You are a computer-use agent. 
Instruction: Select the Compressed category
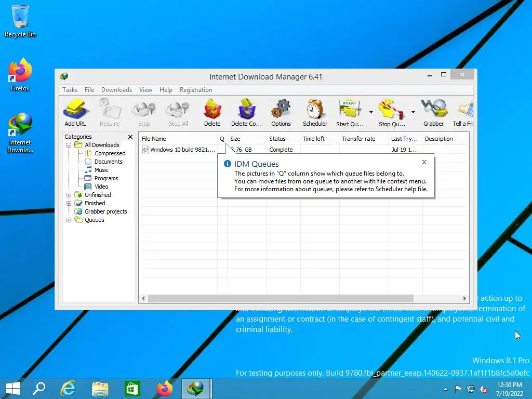click(110, 153)
